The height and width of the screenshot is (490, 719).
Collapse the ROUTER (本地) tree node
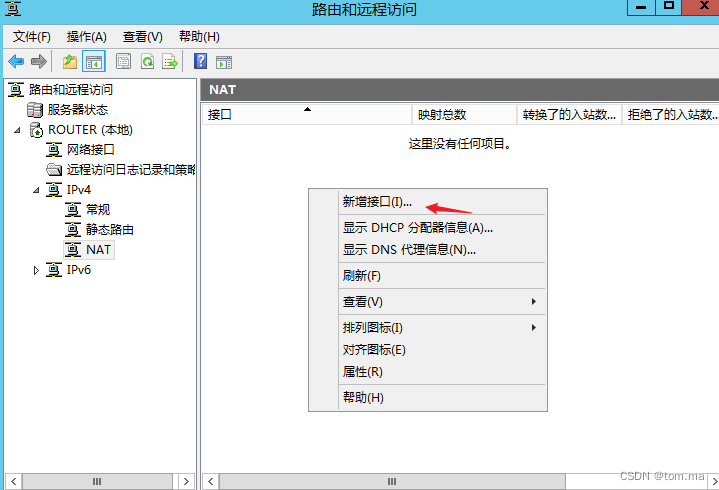pos(17,130)
